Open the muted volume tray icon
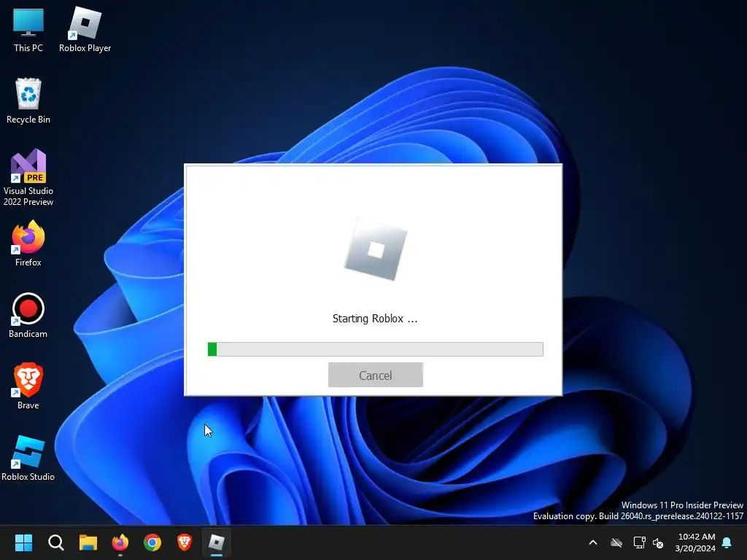This screenshot has height=560, width=747. [x=658, y=542]
